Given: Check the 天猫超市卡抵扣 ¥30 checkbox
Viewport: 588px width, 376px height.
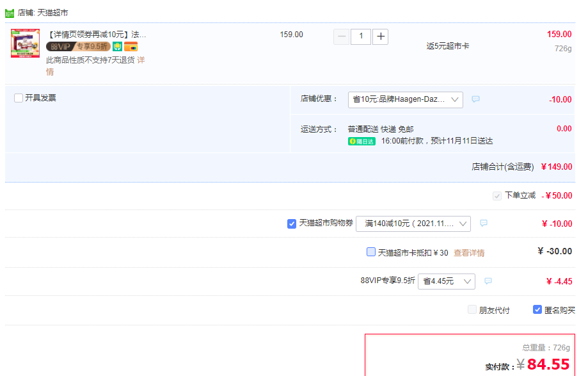Looking at the screenshot, I should (x=371, y=252).
